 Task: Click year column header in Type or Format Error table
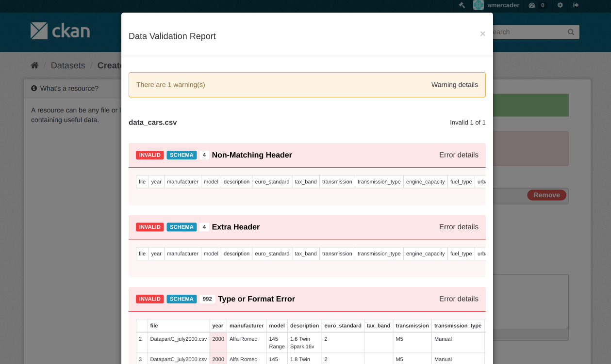click(x=218, y=326)
